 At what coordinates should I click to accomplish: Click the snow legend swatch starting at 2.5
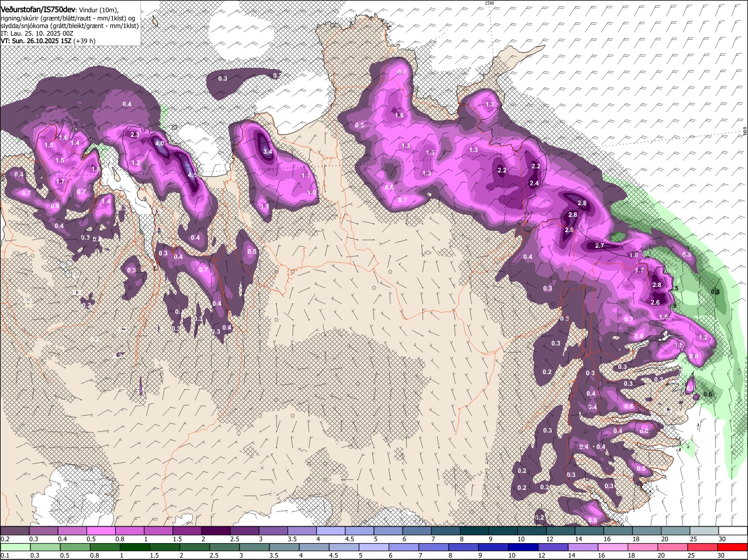244,531
